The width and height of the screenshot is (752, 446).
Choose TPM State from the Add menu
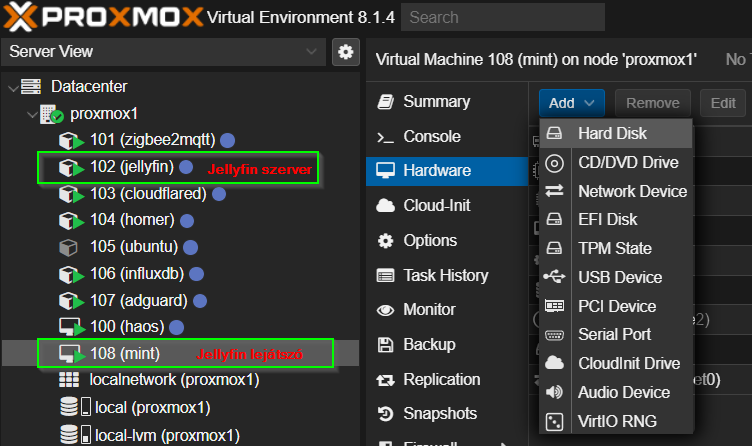pos(616,248)
